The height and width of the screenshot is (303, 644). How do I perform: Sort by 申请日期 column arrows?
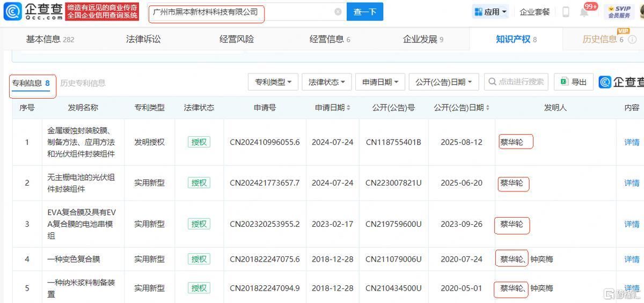348,108
